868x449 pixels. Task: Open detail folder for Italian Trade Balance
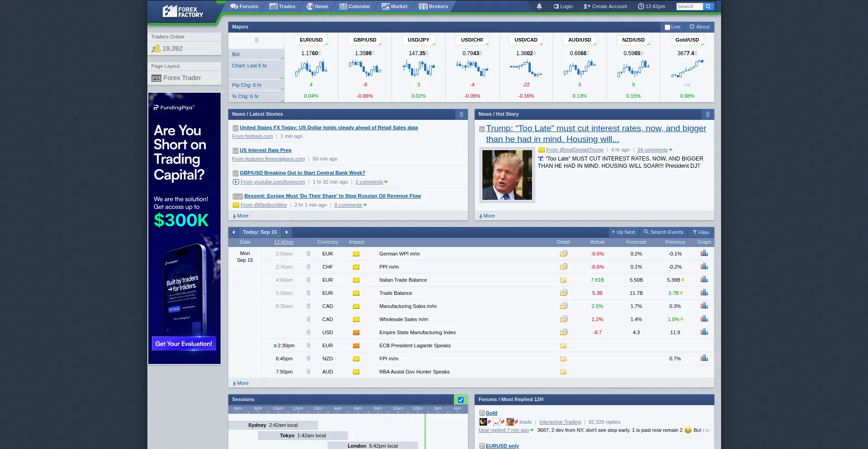pyautogui.click(x=563, y=280)
